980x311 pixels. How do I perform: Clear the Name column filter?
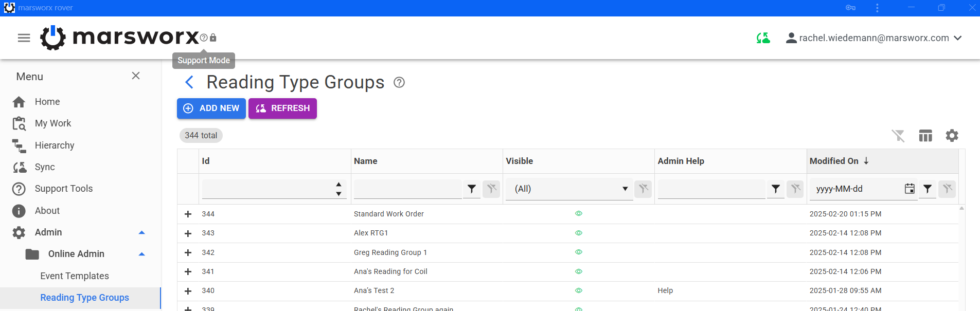[492, 189]
